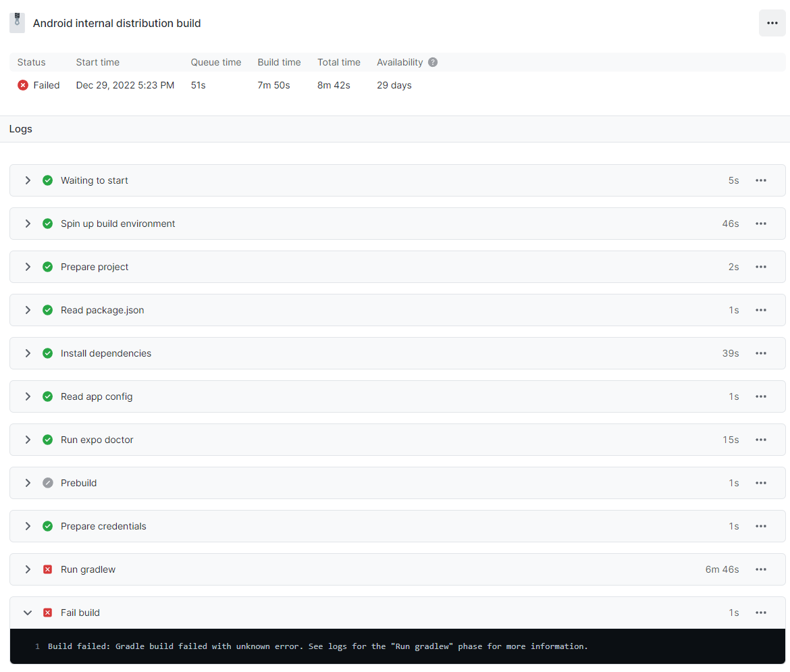790x672 pixels.
Task: Click the 15s duration of Run expo doctor
Action: pyautogui.click(x=731, y=440)
